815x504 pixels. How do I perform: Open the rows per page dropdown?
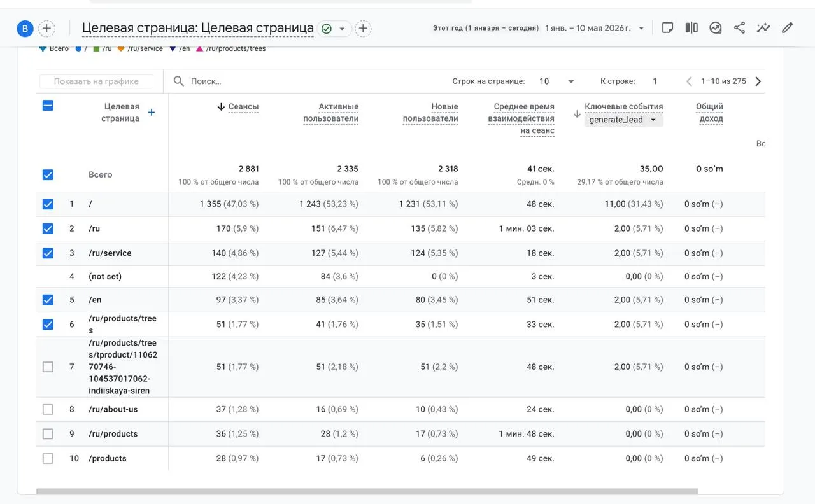(x=557, y=81)
